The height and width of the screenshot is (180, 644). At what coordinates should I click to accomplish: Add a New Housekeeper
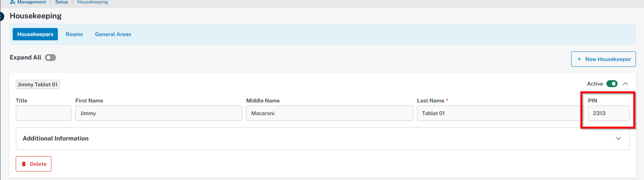click(x=603, y=59)
